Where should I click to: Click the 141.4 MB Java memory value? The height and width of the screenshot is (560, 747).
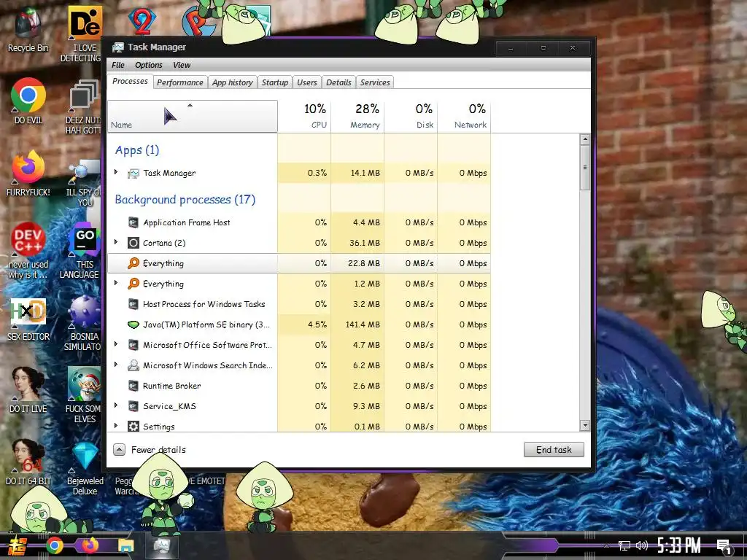(363, 324)
